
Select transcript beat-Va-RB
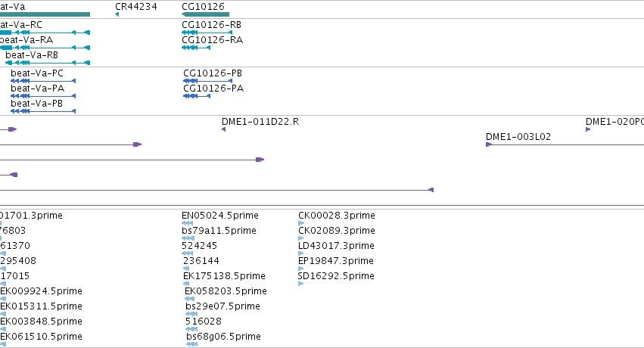click(32, 55)
